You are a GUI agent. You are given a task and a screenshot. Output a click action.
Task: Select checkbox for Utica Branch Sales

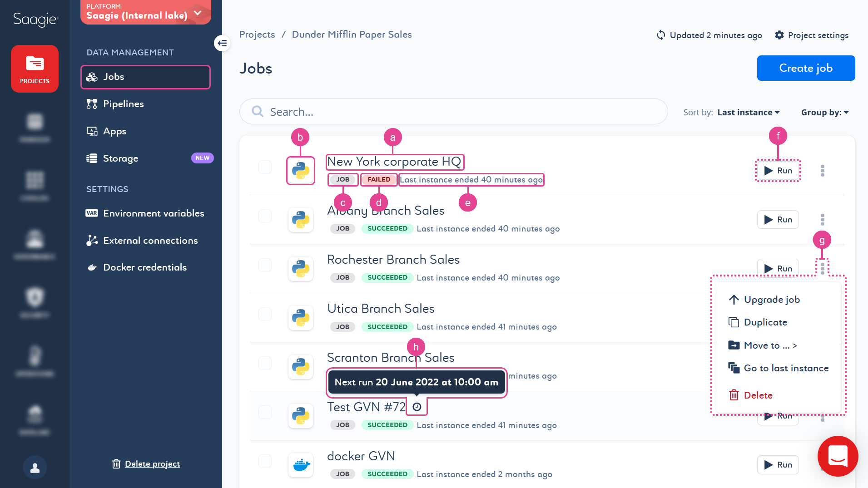coord(265,314)
